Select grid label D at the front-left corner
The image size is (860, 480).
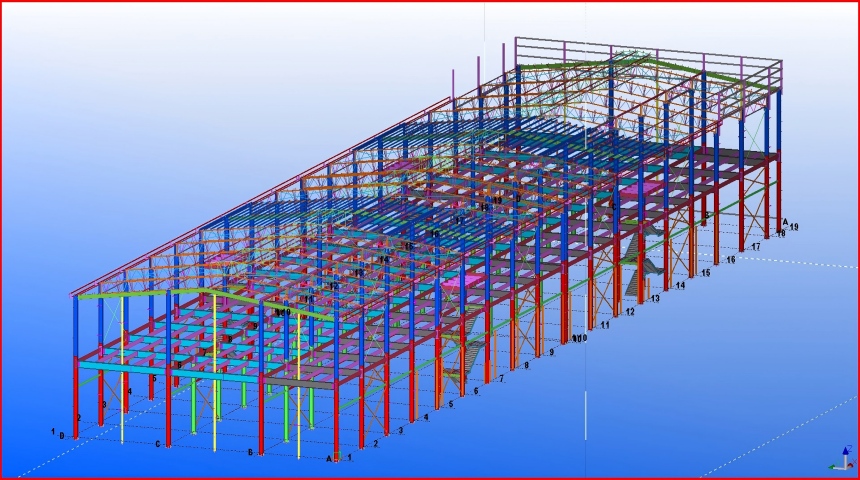coord(61,436)
